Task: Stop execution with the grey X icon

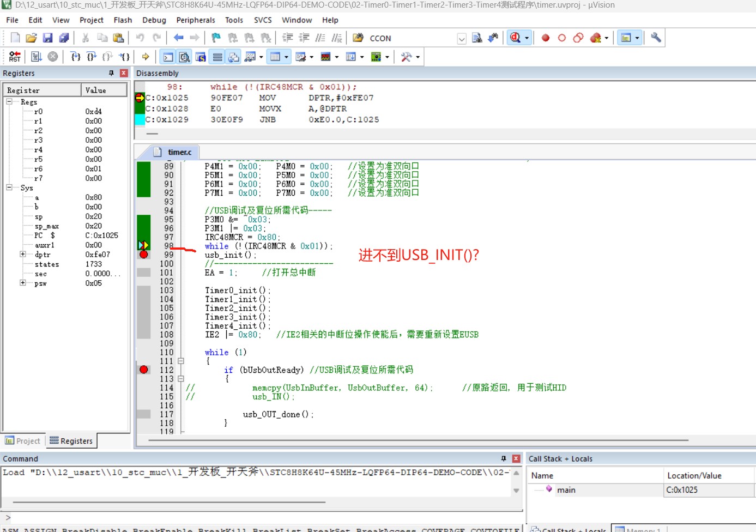Action: point(53,57)
